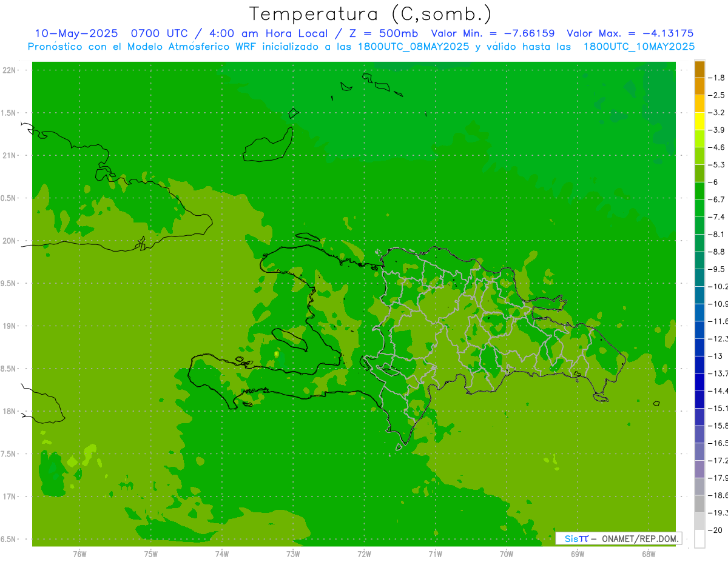Pick the bright yellow swatch between -3.2 and -3.9
Image resolution: width=728 pixels, height=562 pixels.
tap(699, 121)
